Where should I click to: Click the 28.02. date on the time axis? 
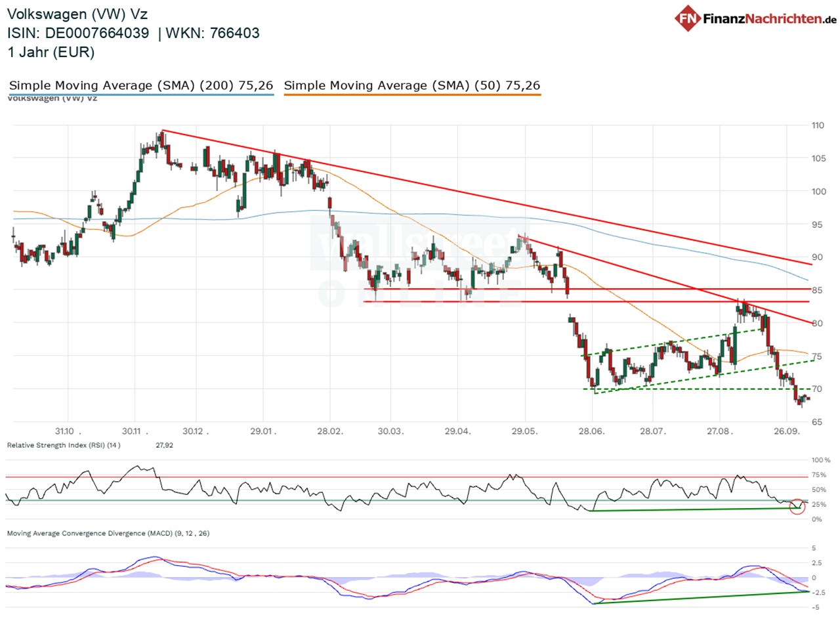pyautogui.click(x=330, y=431)
